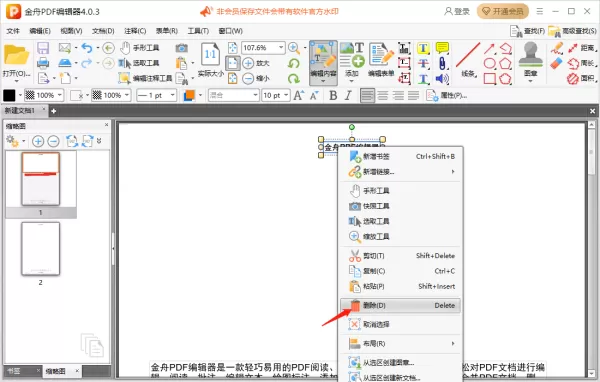
Task: Click the 编辑表单 edit form icon
Action: pos(381,60)
